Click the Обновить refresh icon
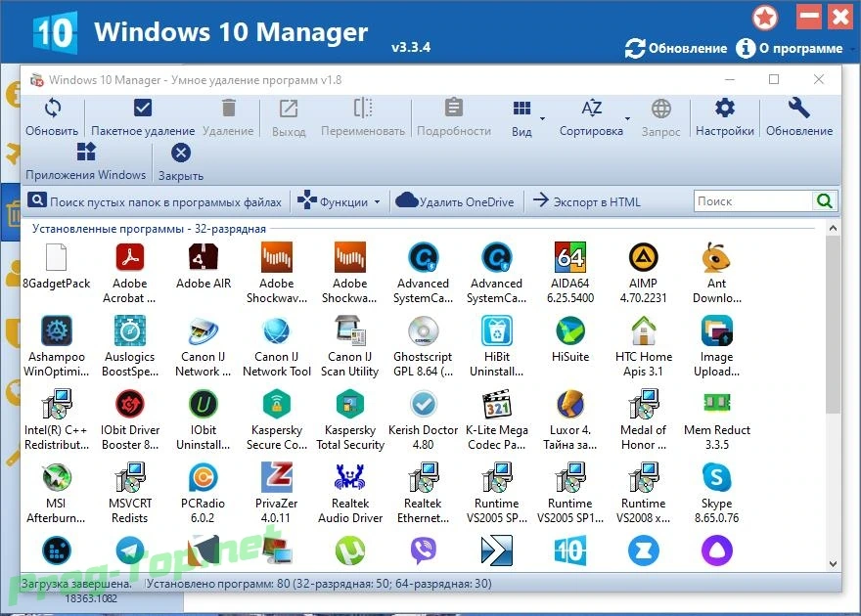The height and width of the screenshot is (616, 861). point(53,109)
